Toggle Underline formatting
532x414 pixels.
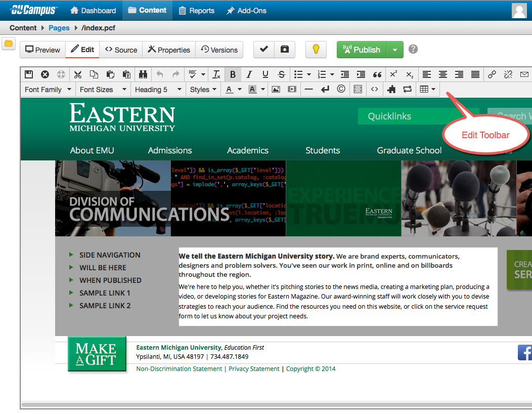point(265,74)
